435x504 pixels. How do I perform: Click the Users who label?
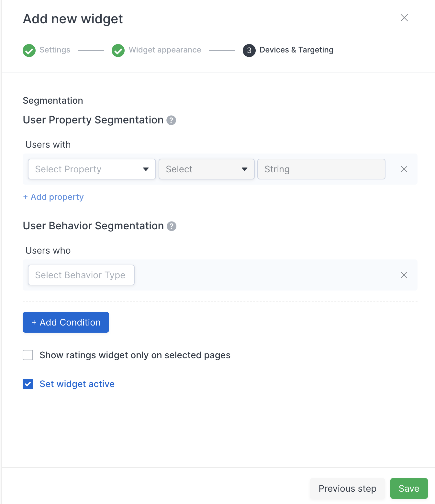[48, 250]
